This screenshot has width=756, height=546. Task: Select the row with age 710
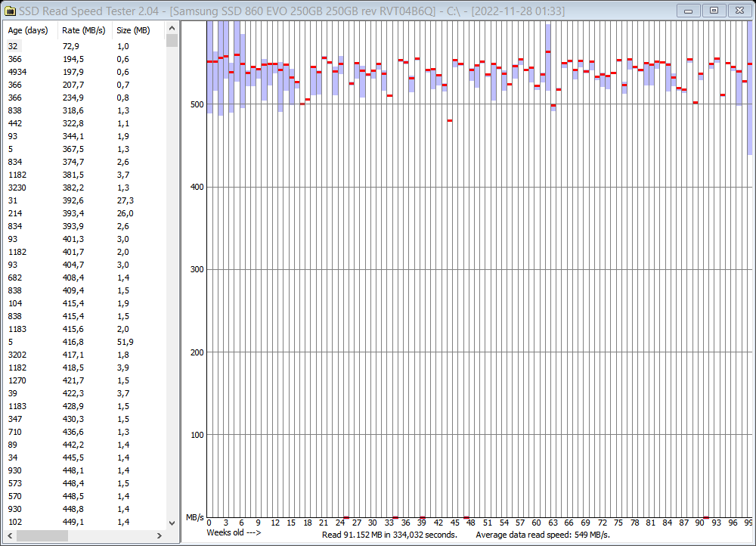85,432
